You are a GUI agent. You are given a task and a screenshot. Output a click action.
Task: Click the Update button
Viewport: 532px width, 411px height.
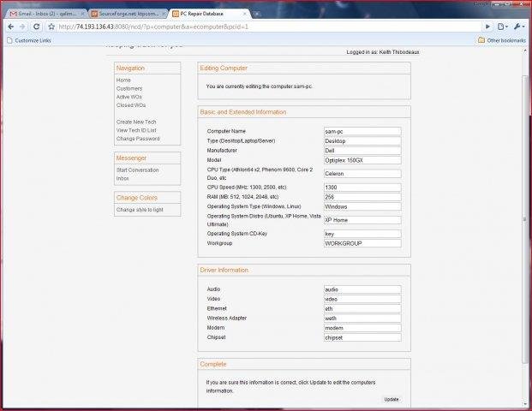click(x=392, y=400)
